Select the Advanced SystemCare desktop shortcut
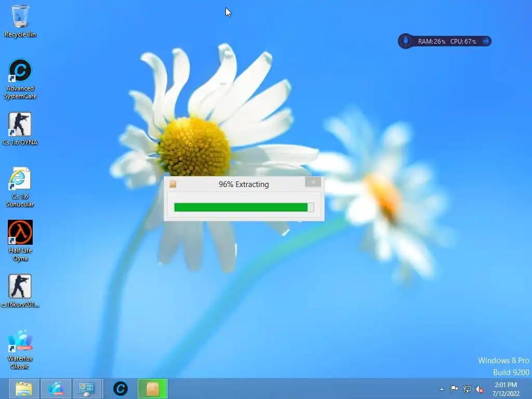This screenshot has height=399, width=532. tap(20, 79)
